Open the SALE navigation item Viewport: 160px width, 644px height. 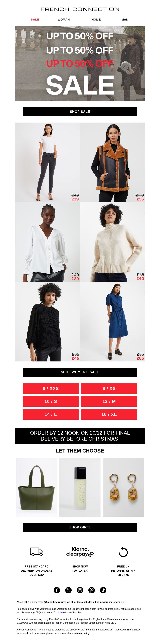pyautogui.click(x=35, y=20)
